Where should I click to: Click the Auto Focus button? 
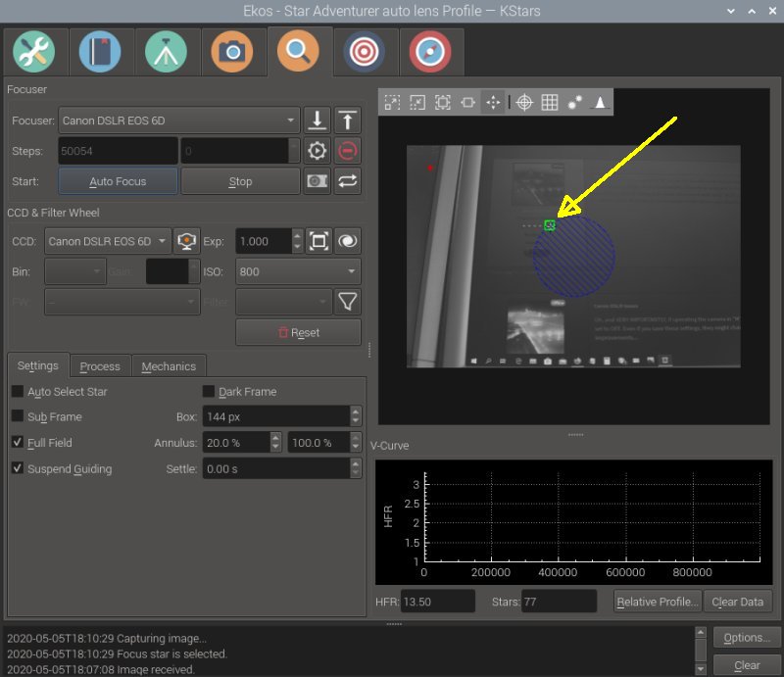click(x=118, y=181)
